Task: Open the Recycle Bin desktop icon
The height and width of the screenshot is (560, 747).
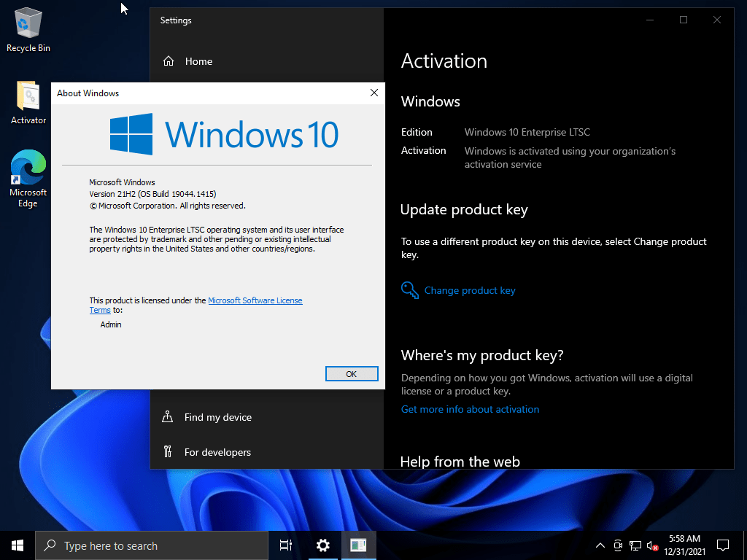Action: click(28, 29)
